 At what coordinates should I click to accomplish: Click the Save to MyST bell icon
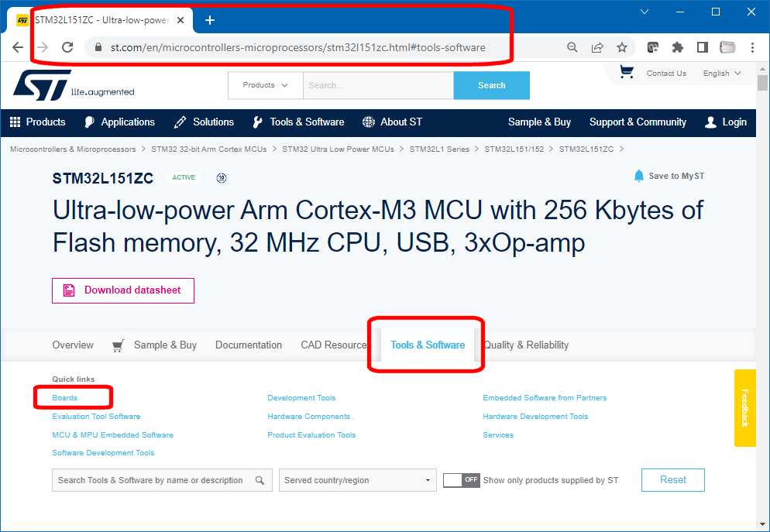coord(639,176)
